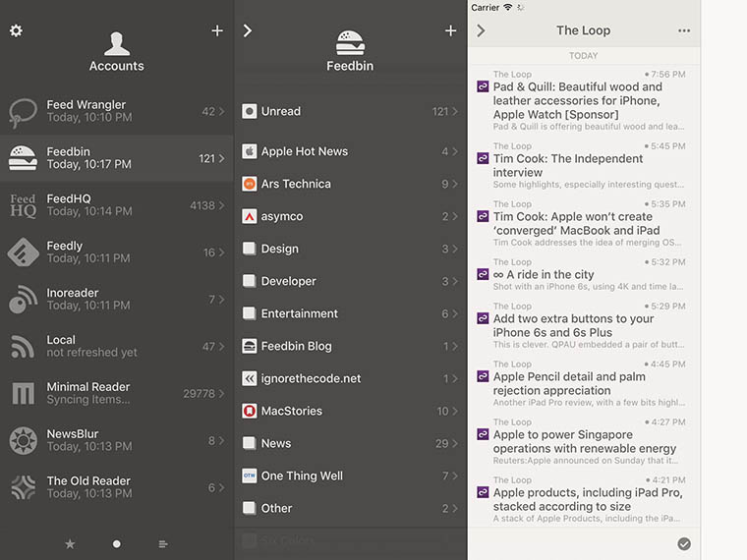This screenshot has height=560, width=747.
Task: Select the Feedbin burger icon in accounts list
Action: [23, 158]
